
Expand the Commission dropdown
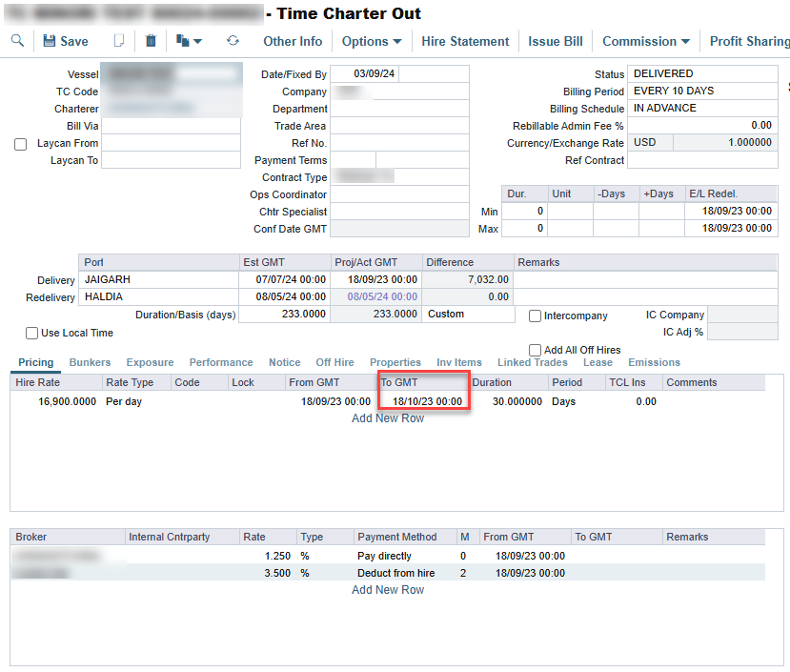pyautogui.click(x=645, y=41)
